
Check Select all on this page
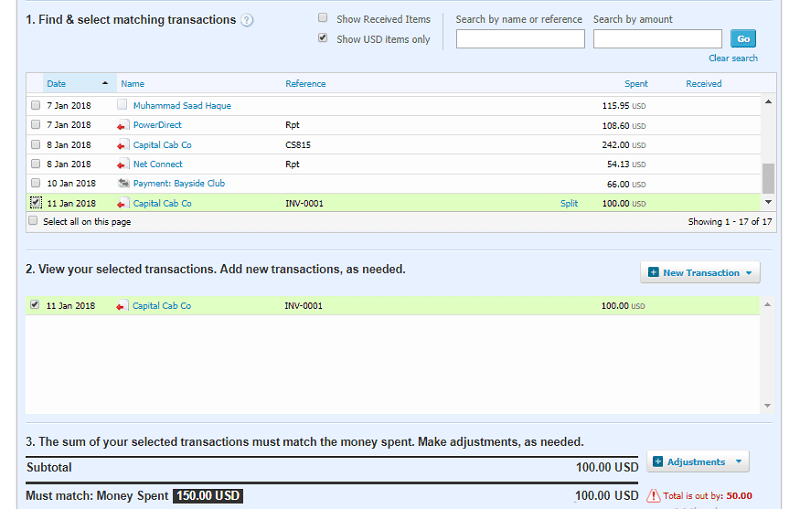pos(33,221)
